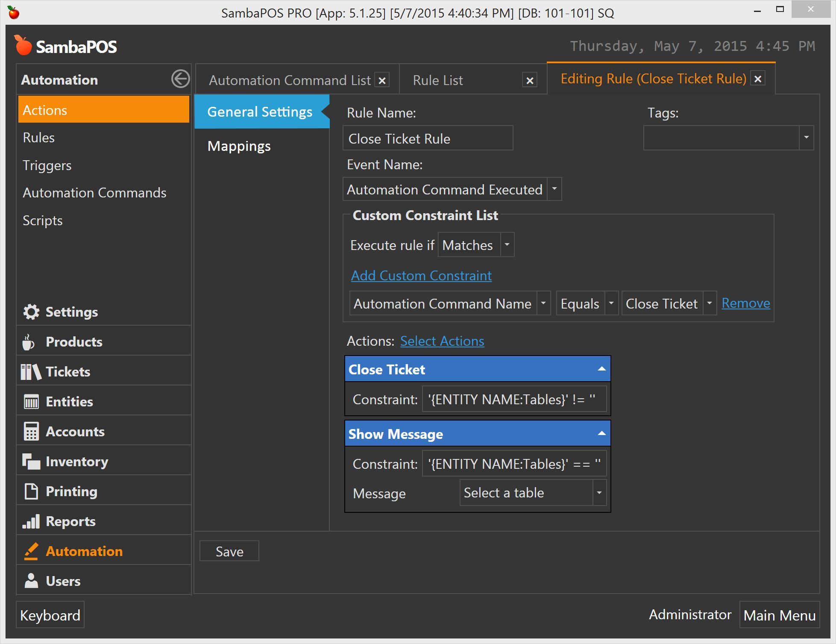Open Inventory via the boxes icon
Image resolution: width=836 pixels, height=644 pixels.
[x=31, y=462]
